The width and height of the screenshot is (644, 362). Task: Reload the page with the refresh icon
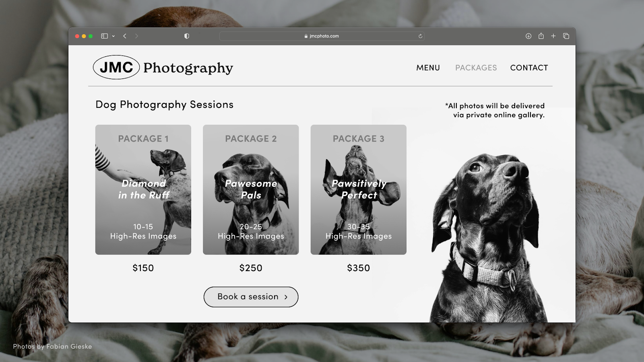coord(420,36)
